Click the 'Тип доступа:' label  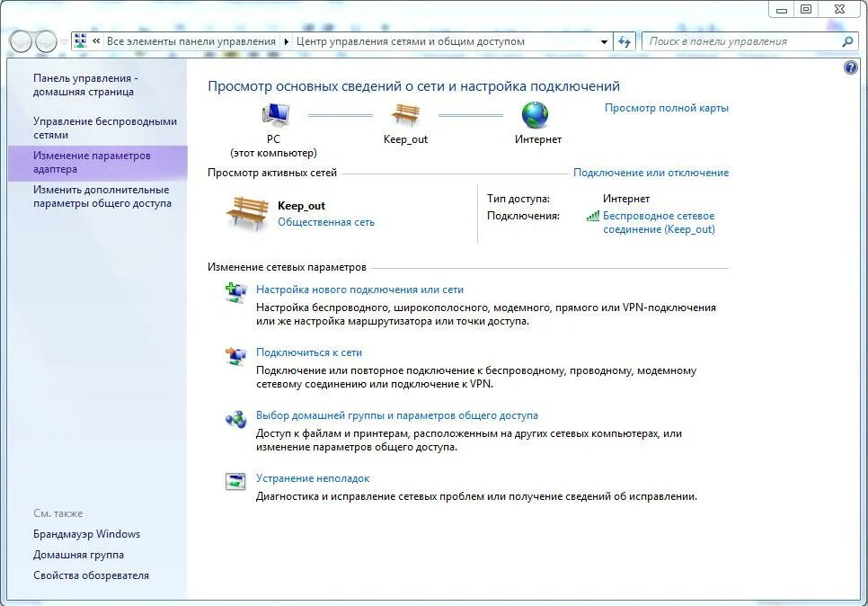(x=518, y=199)
